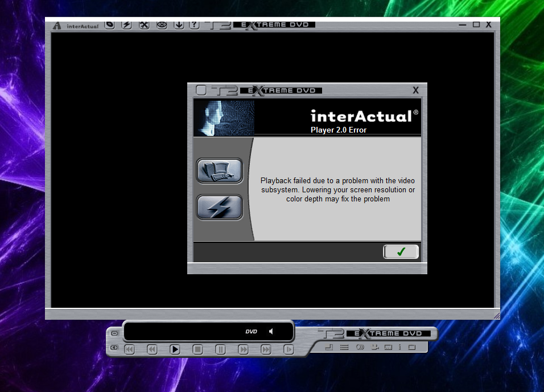Click the audio waves icon on control bar

[x=360, y=347]
